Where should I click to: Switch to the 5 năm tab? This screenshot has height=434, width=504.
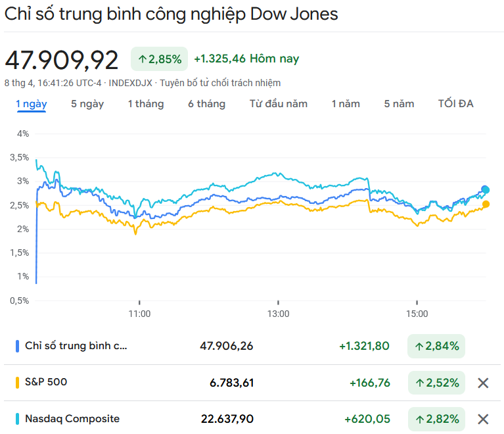click(x=400, y=104)
